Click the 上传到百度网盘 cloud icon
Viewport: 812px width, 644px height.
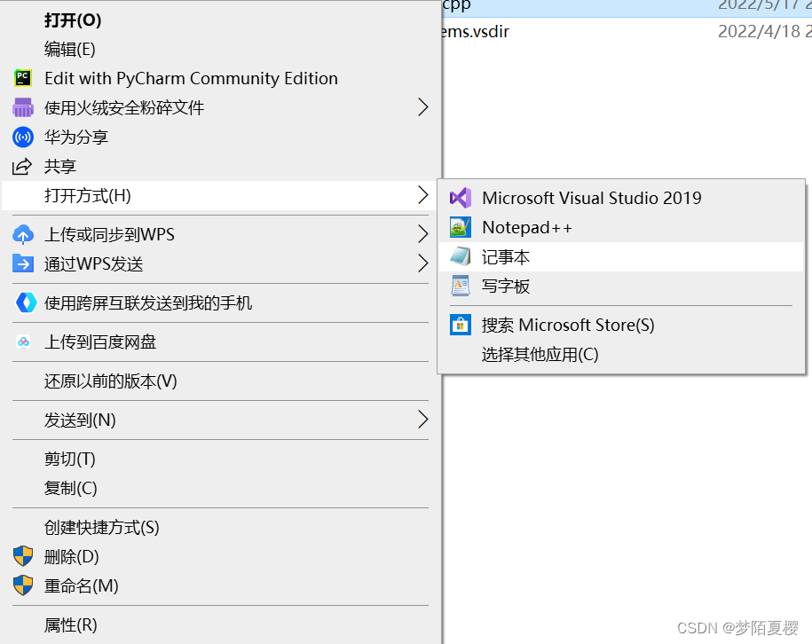pyautogui.click(x=23, y=342)
